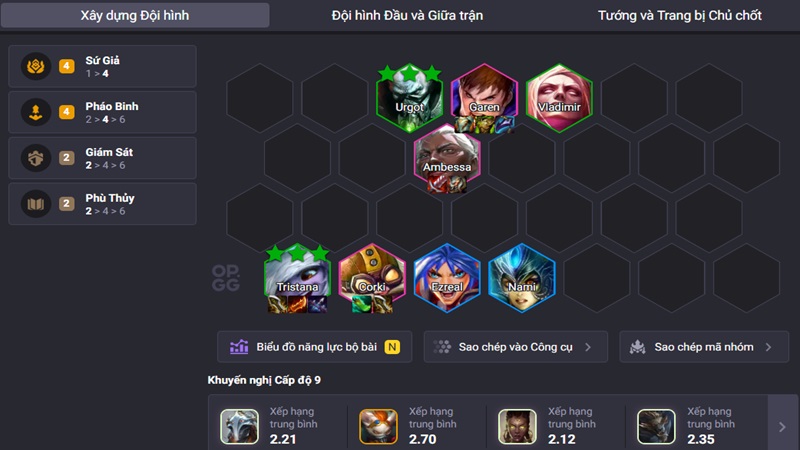The width and height of the screenshot is (800, 450).
Task: Select the Garen champion hexagon
Action: click(484, 98)
